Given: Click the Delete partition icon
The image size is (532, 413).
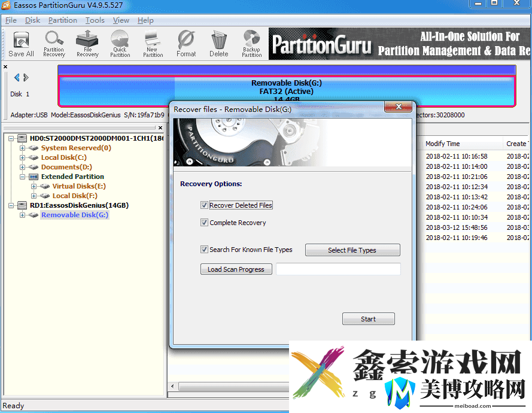Looking at the screenshot, I should coord(219,44).
